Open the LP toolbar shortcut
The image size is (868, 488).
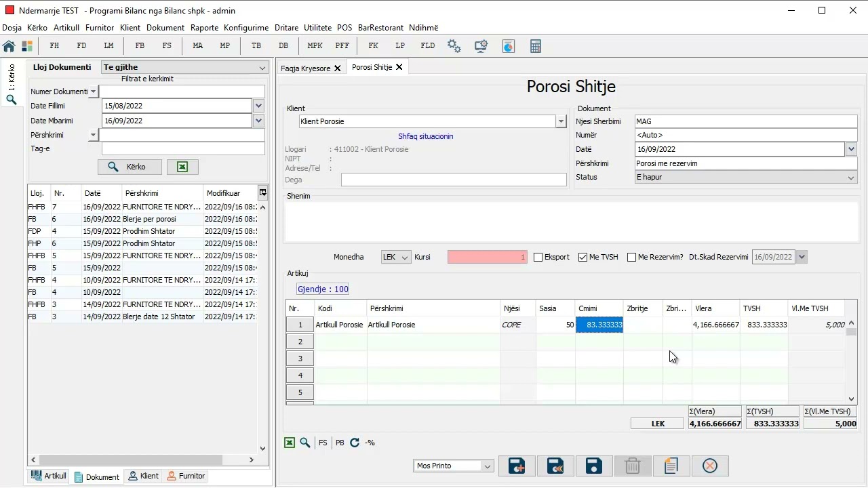pos(400,46)
